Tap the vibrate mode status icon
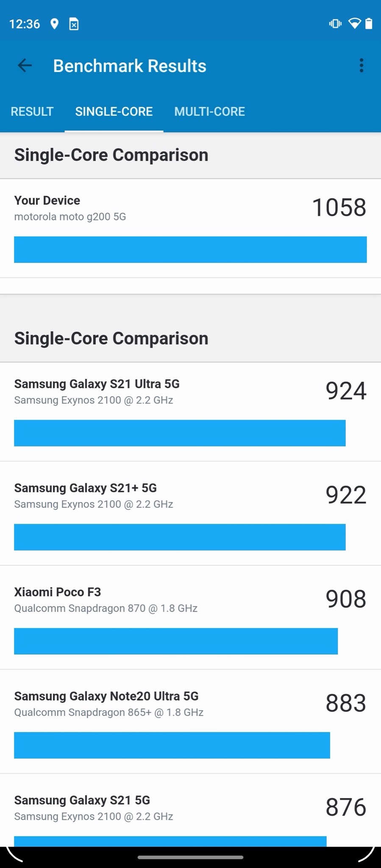The width and height of the screenshot is (381, 868). (x=335, y=24)
